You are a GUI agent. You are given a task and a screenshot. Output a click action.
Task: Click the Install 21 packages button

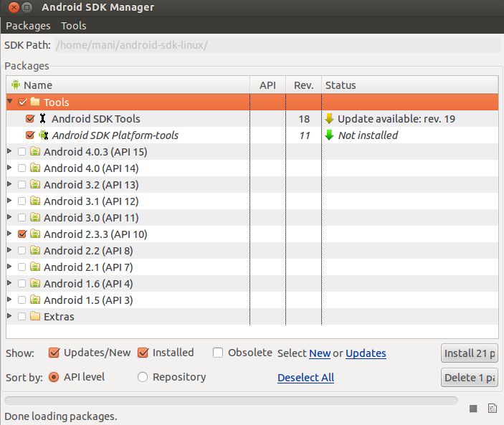[470, 353]
